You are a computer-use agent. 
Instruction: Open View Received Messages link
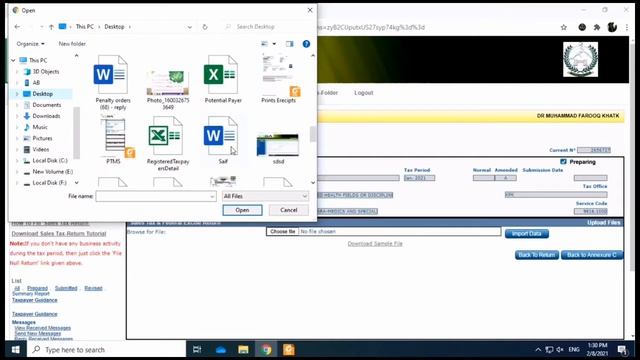click(42, 328)
